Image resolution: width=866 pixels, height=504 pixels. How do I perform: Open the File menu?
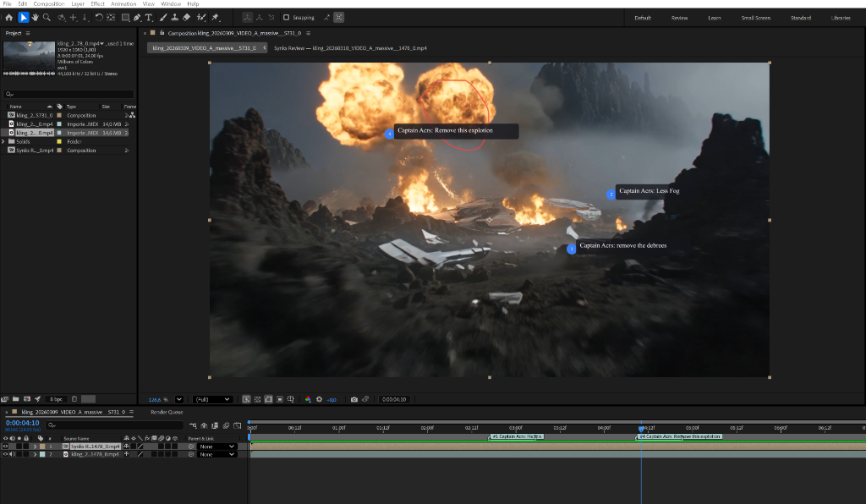click(x=7, y=4)
